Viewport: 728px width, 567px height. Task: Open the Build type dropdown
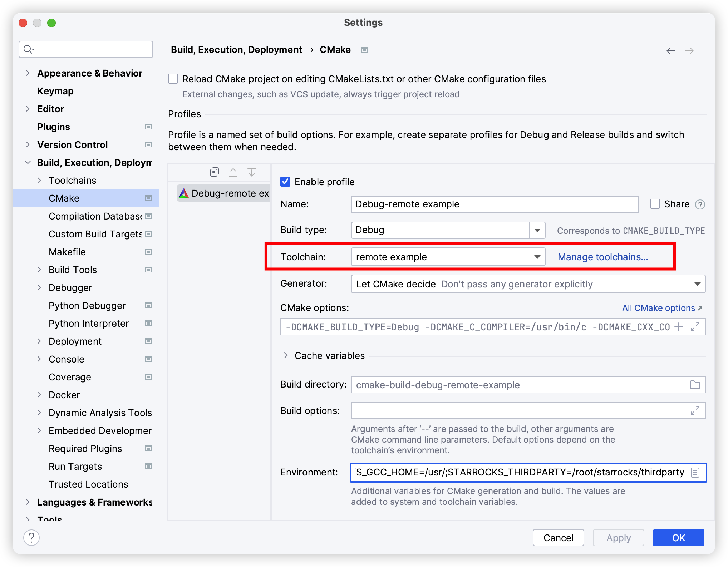(x=537, y=230)
